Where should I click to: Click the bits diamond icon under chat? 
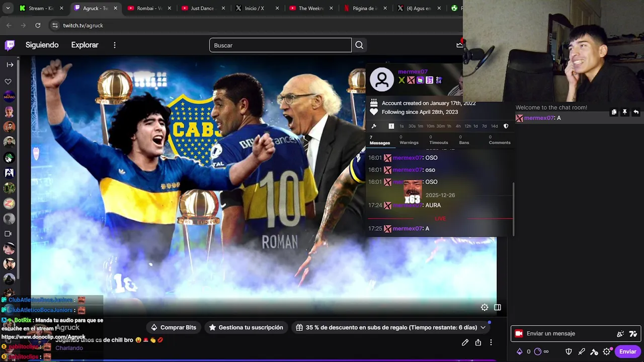coord(520,351)
